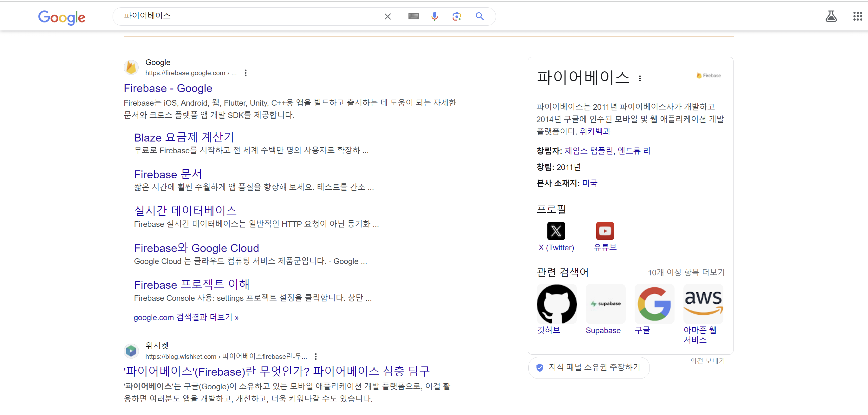
Task: Open the Google apps grid
Action: point(857,16)
